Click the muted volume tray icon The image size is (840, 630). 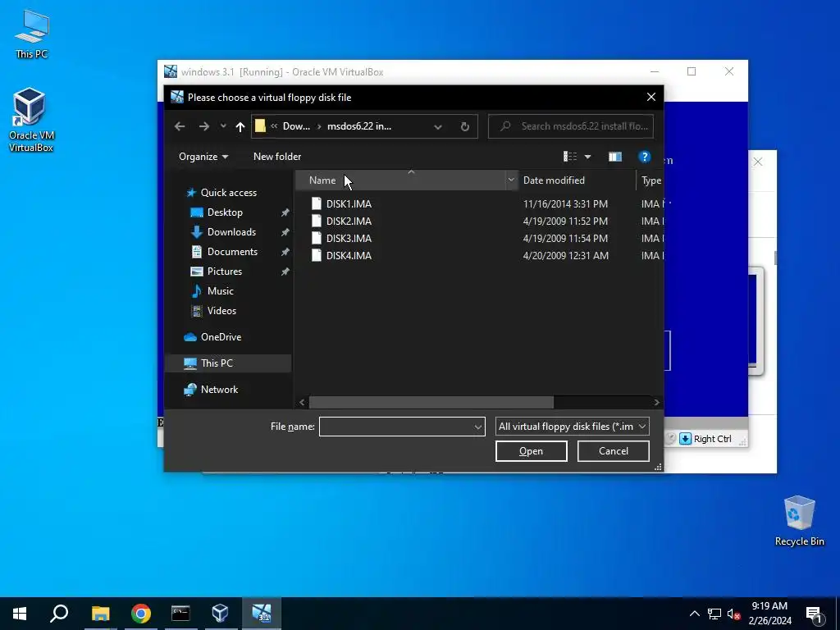point(733,614)
